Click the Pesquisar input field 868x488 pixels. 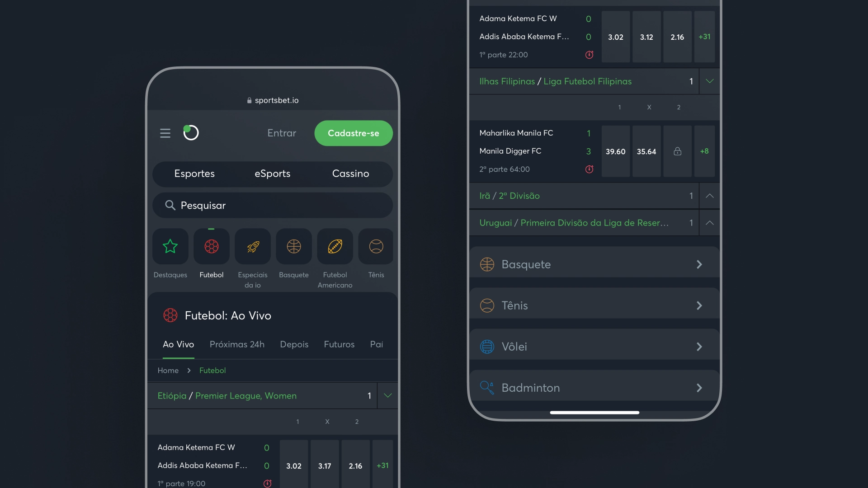tap(273, 205)
